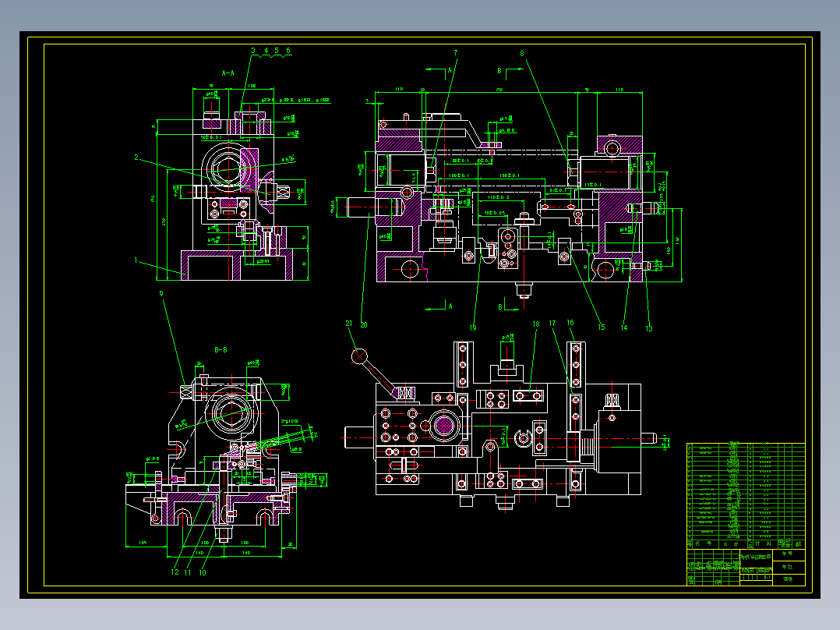
Task: Click the upper "B" section cut marker
Action: click(x=499, y=71)
